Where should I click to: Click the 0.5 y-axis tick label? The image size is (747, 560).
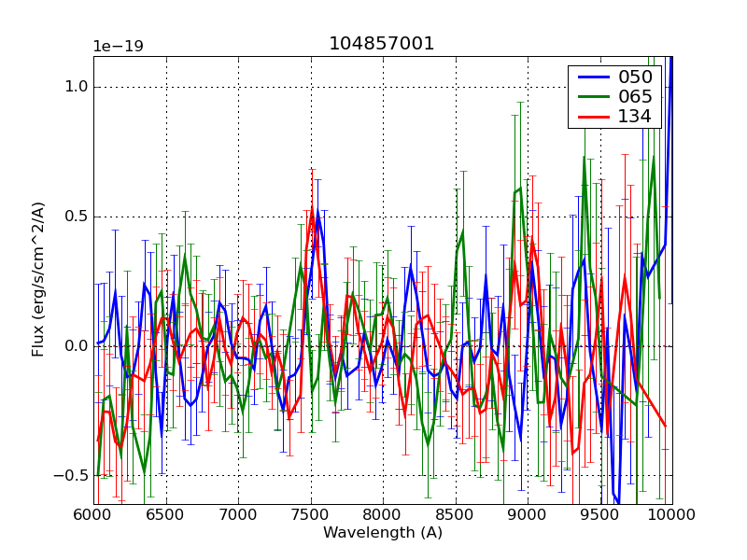(76, 217)
